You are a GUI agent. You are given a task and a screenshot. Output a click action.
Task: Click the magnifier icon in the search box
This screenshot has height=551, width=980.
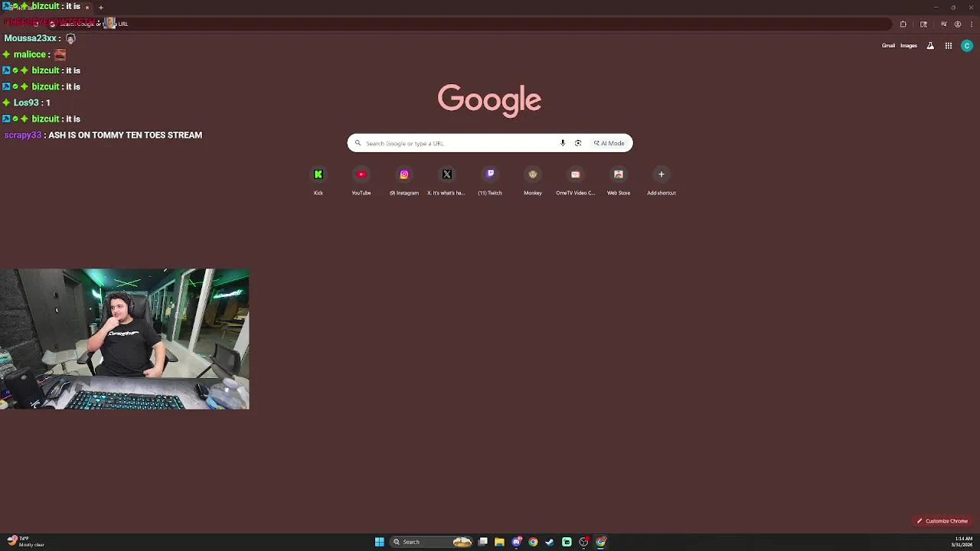click(x=358, y=143)
